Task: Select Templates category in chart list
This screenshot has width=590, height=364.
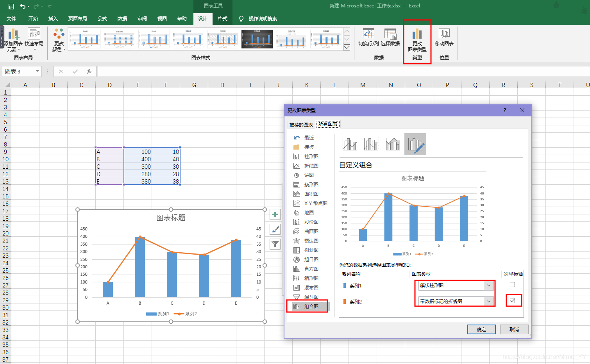Action: coord(309,147)
